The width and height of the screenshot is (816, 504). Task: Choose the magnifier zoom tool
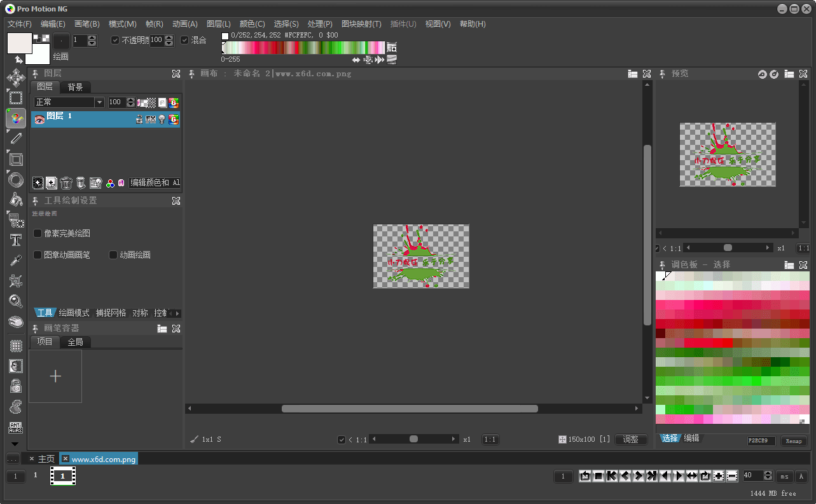[16, 301]
